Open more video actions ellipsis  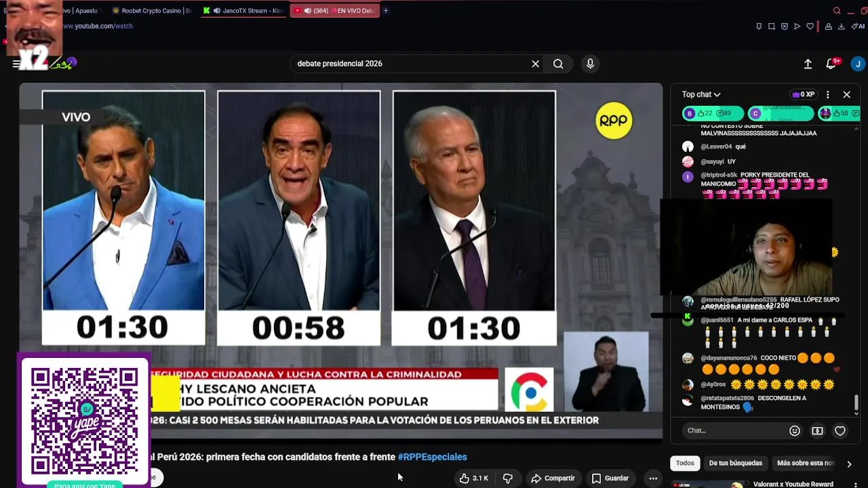pos(653,478)
